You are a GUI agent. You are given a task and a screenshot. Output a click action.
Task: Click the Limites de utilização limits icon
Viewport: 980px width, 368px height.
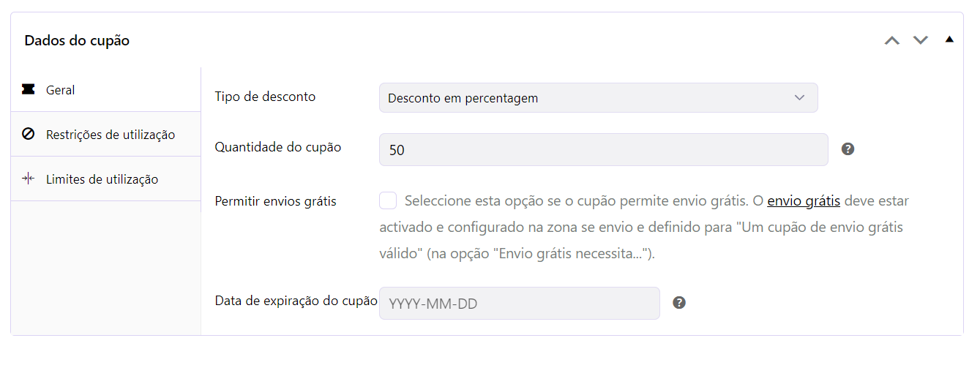click(29, 179)
